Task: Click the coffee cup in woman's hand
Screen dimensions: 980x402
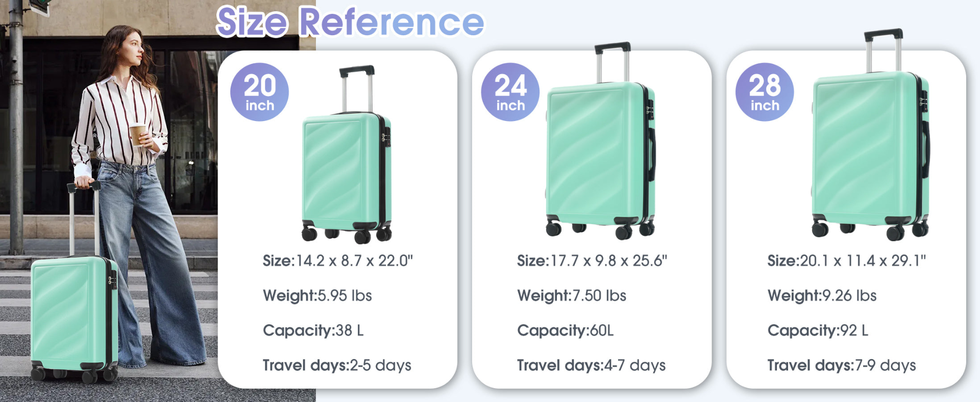Action: click(x=138, y=135)
